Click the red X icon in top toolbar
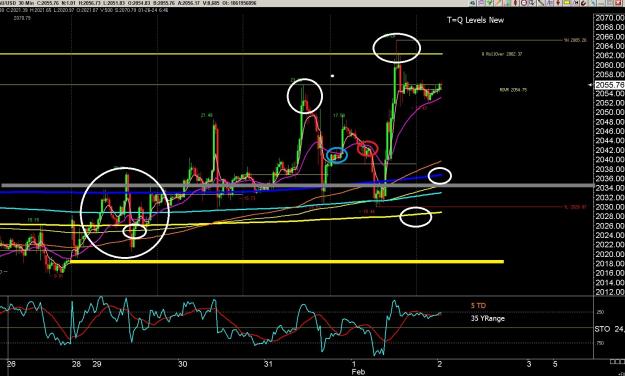The height and width of the screenshot is (376, 625). coord(617,3)
